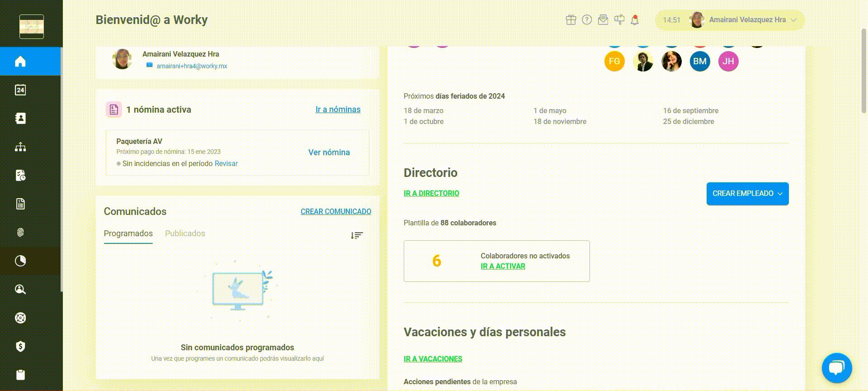The height and width of the screenshot is (391, 868).
Task: Click the 1 de mayo holiday date
Action: (x=550, y=110)
